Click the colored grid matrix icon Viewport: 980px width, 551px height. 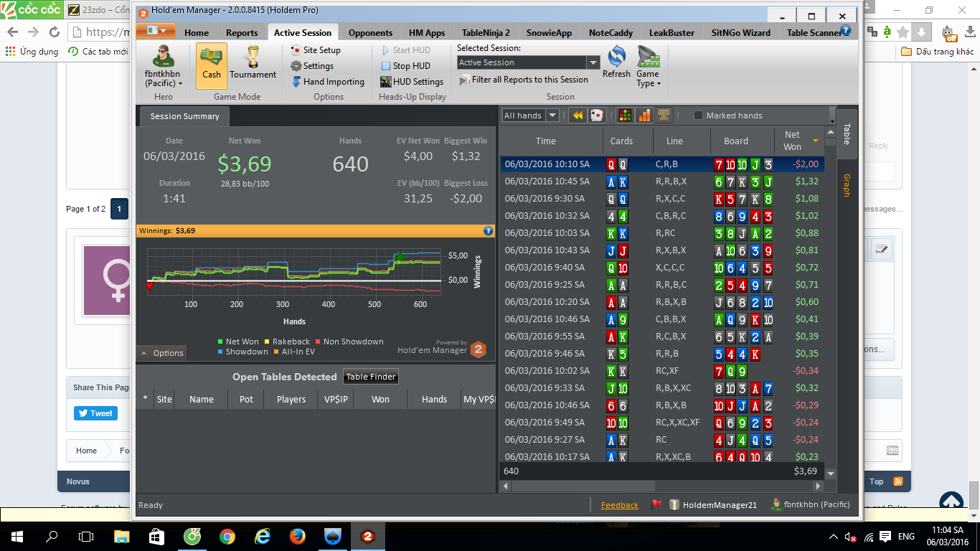pos(626,116)
